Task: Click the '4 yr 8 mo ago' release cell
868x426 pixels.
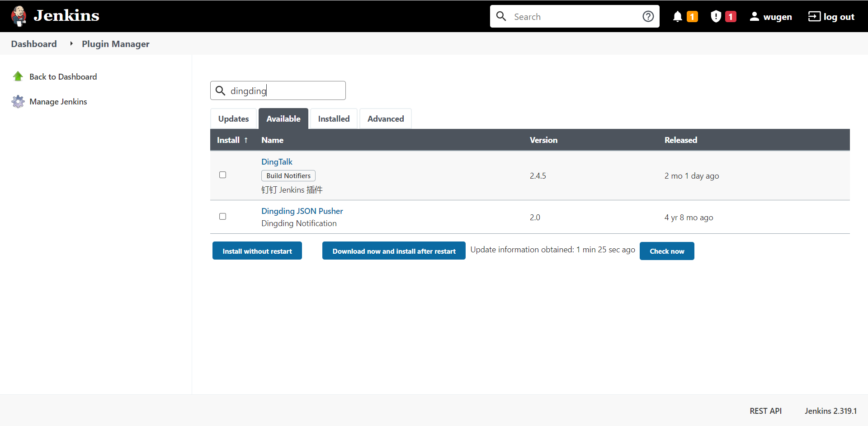Action: pos(689,217)
